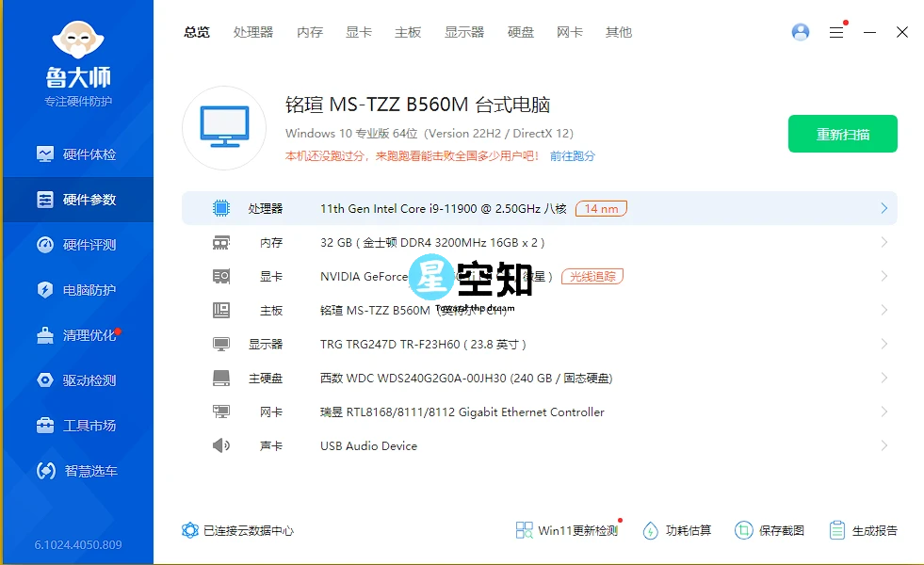Open the 主板 tab
Viewport: 924px width, 565px height.
click(408, 31)
